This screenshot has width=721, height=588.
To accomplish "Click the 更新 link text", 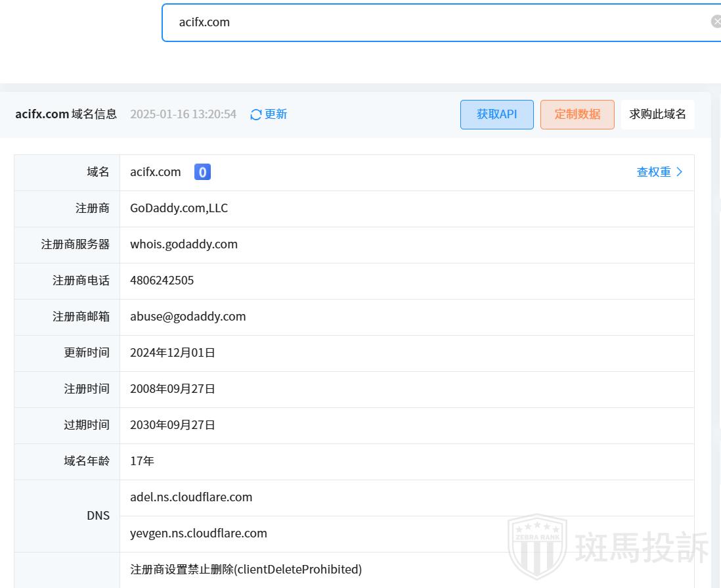I will coord(276,114).
